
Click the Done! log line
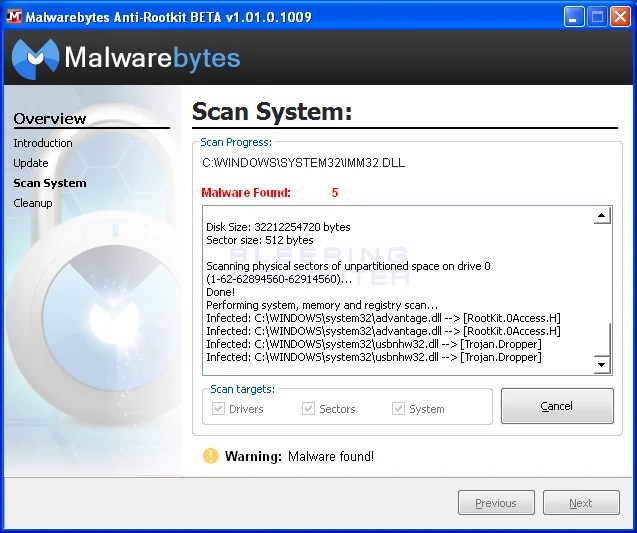[x=221, y=292]
